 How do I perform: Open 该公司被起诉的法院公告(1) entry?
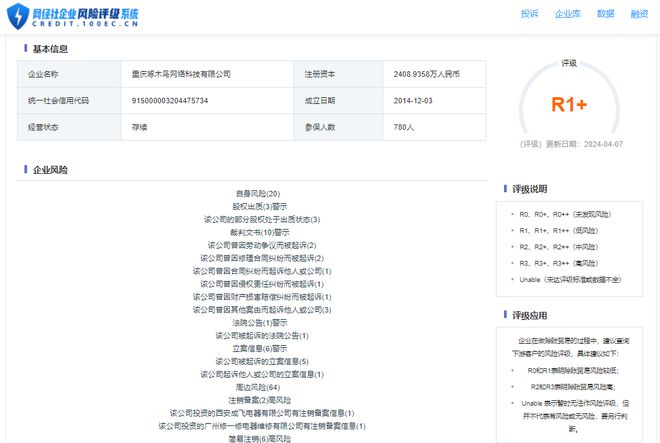pyautogui.click(x=262, y=336)
